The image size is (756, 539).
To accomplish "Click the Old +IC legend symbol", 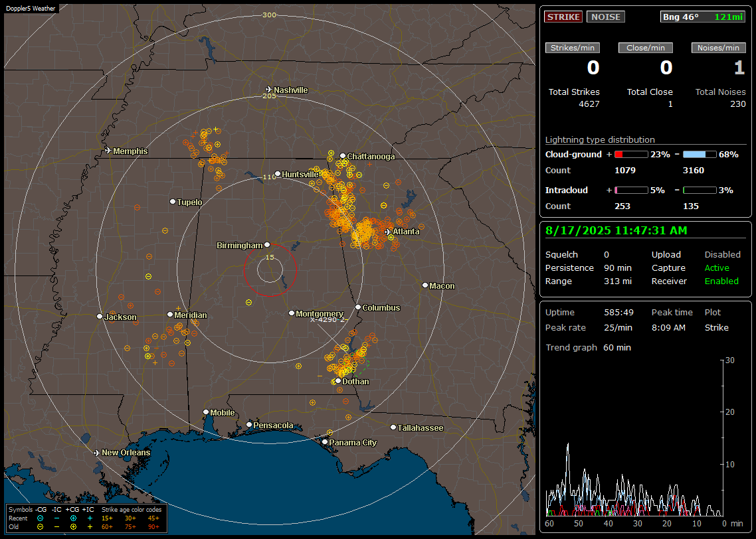I will point(90,527).
